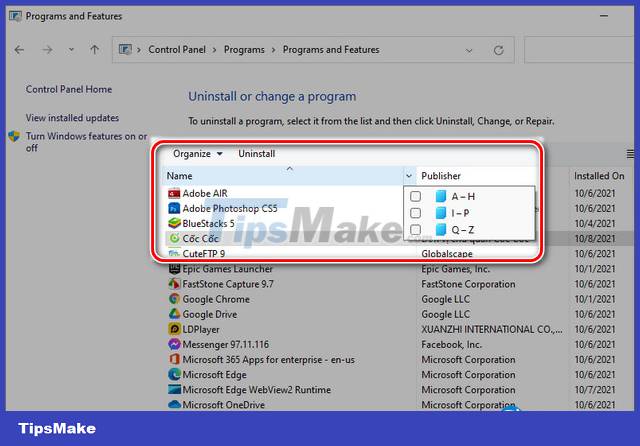Viewport: 640px width, 446px height.
Task: Open View installed updates link
Action: point(72,118)
